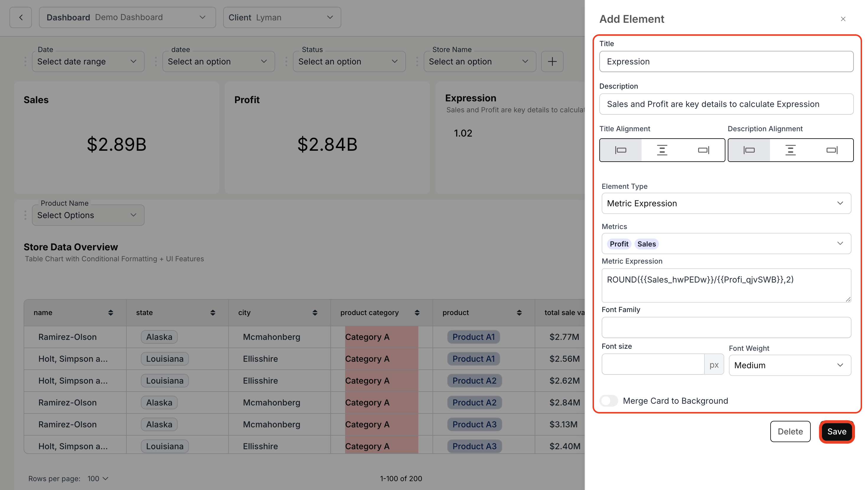Sort the product category column

(417, 312)
